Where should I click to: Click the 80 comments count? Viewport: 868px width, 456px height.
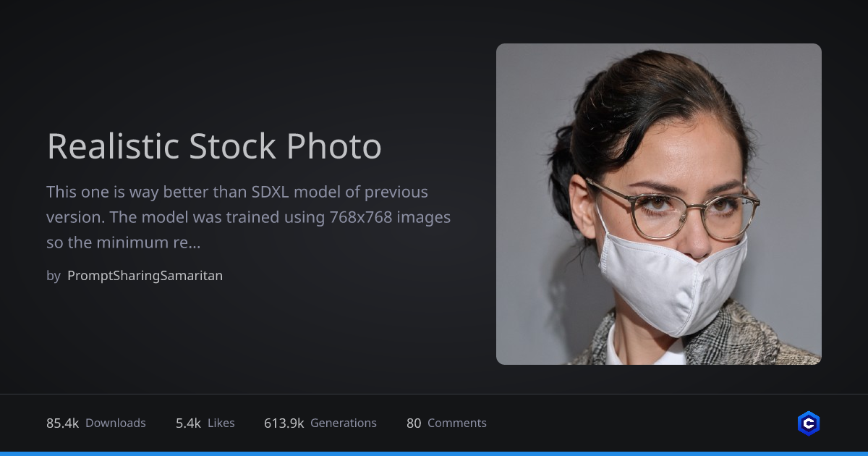414,423
